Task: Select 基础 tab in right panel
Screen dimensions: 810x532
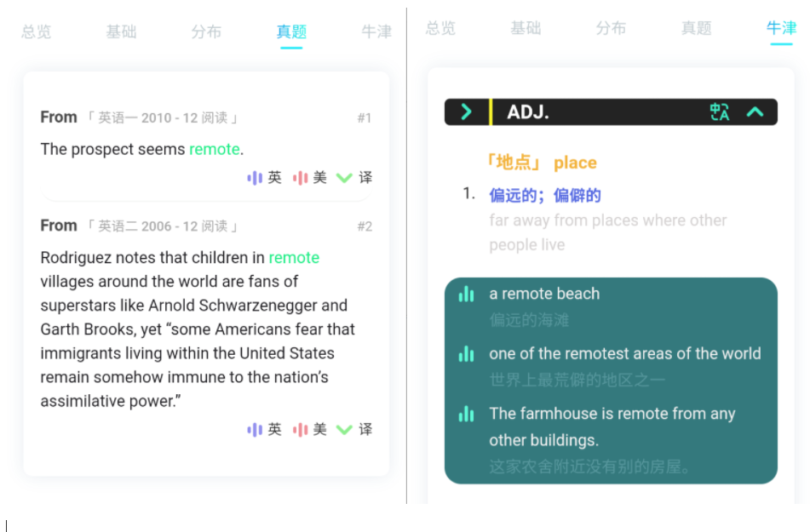Action: (526, 28)
